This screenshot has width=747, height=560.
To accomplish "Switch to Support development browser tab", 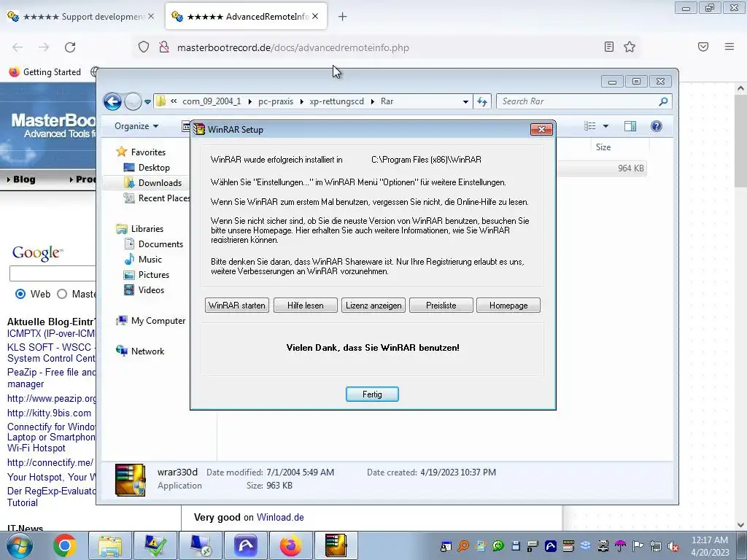I will pos(81,17).
